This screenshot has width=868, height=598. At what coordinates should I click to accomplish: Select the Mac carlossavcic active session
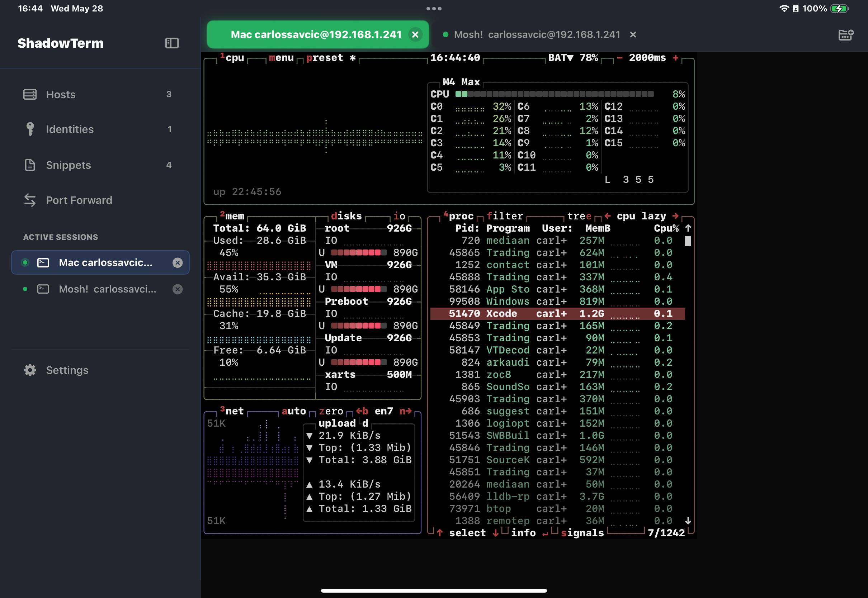[100, 262]
